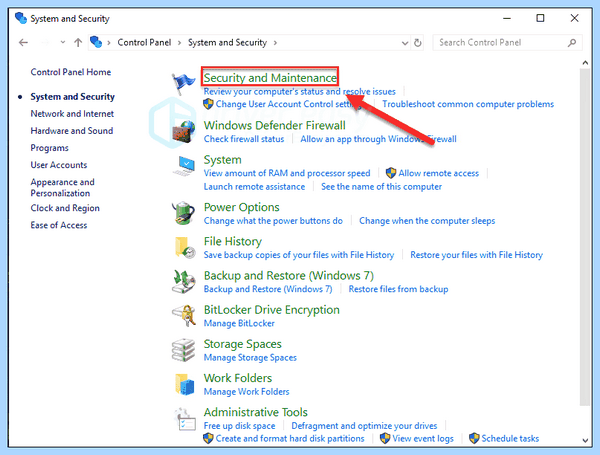Viewport: 600px width, 455px height.
Task: Click Manage Work Folders link
Action: 246,392
